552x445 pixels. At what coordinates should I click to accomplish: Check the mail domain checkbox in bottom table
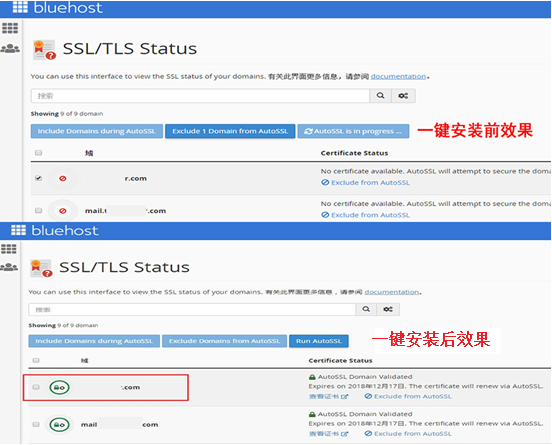pos(36,424)
